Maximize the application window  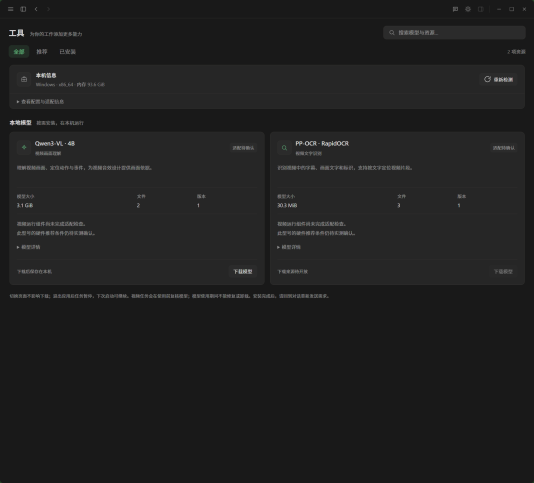coord(512,9)
